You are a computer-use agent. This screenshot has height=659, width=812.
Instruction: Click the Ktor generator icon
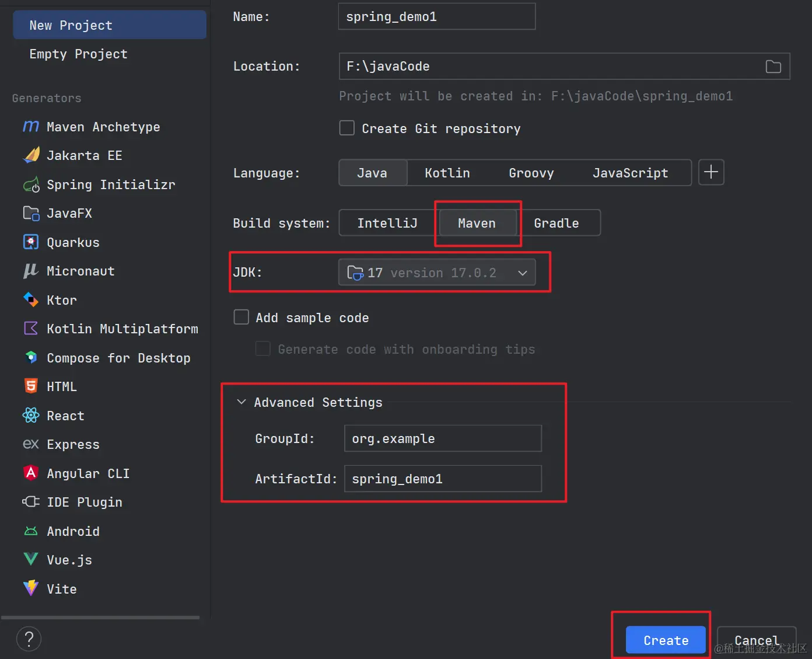[31, 300]
